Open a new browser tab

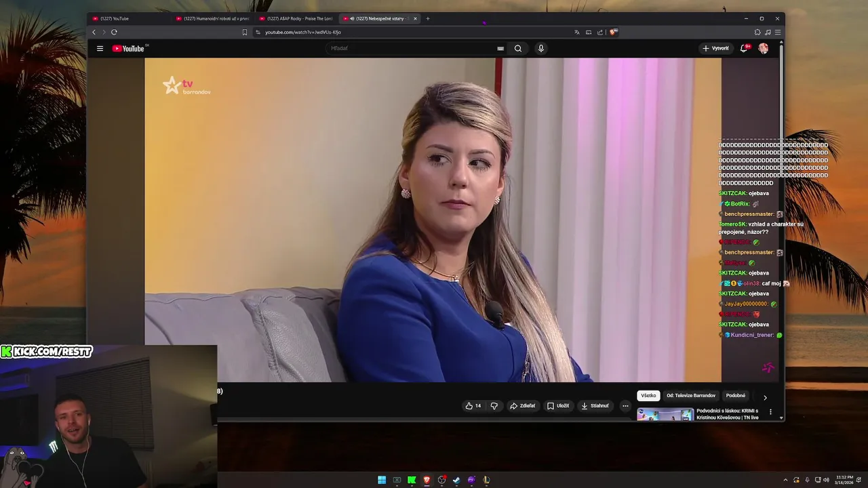click(x=427, y=18)
